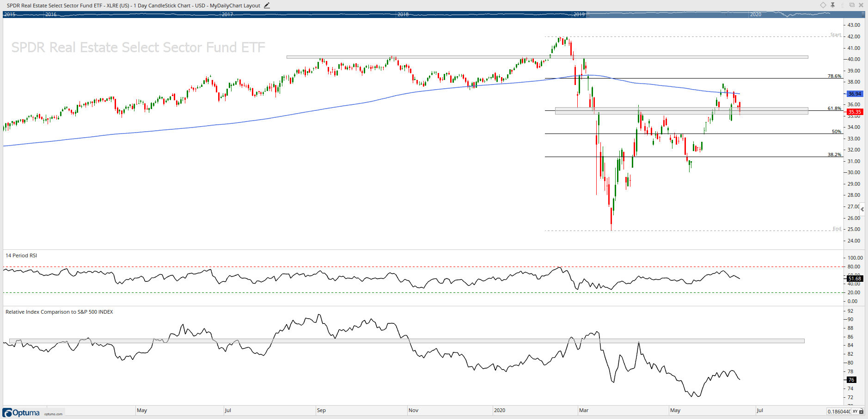Click the 14 Period RSI label
This screenshot has height=419, width=868.
click(21, 255)
